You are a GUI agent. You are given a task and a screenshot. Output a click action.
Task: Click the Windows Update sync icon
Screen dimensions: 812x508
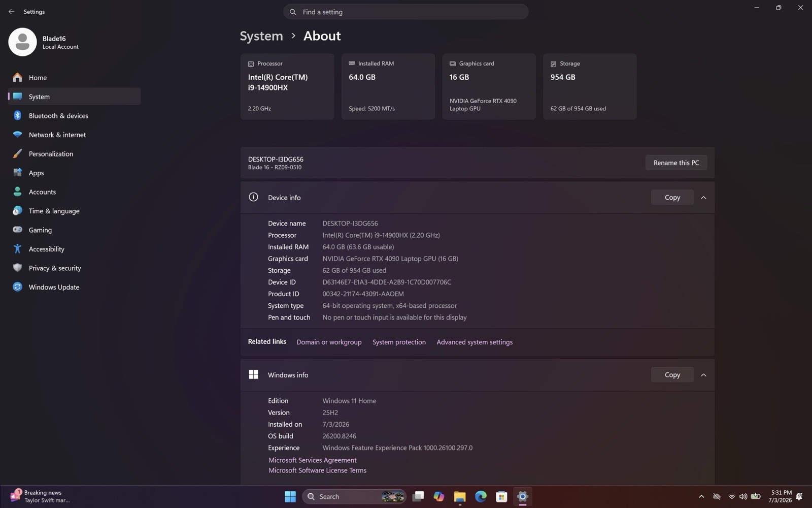tap(17, 287)
